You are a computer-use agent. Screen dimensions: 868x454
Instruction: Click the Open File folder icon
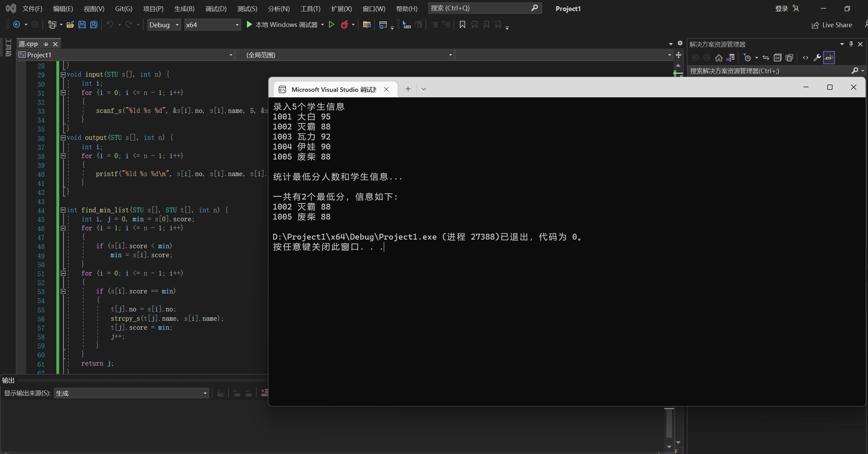point(70,25)
